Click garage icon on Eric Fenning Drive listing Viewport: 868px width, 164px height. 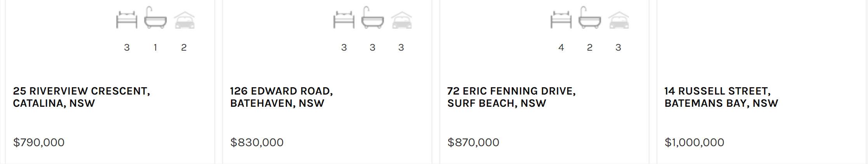(618, 20)
